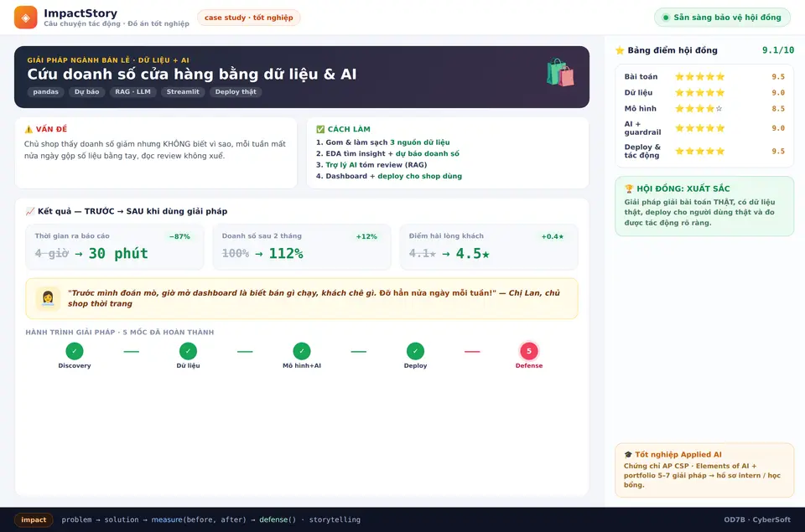
Task: Click the +12% badge on Doanh số sau 2 tháng
Action: click(x=366, y=236)
